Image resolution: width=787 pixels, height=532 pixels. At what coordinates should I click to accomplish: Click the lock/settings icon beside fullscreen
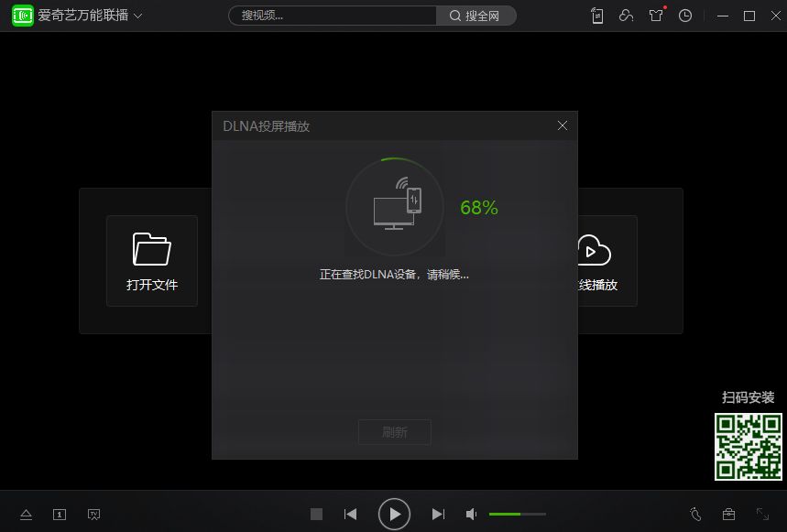(728, 515)
